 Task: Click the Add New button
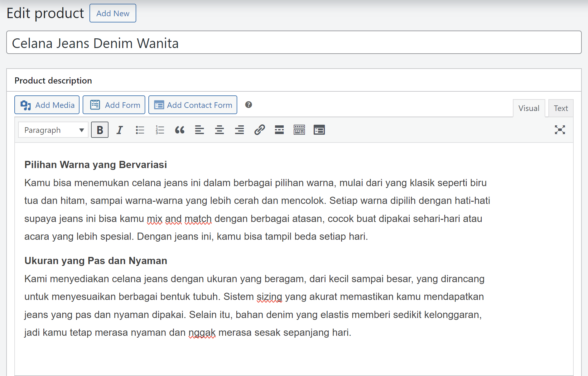pyautogui.click(x=113, y=13)
